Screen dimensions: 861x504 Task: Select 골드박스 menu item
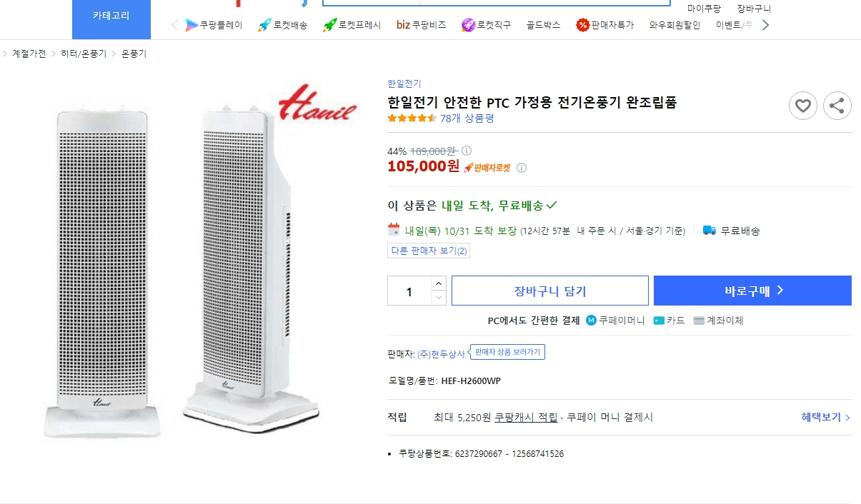[543, 25]
